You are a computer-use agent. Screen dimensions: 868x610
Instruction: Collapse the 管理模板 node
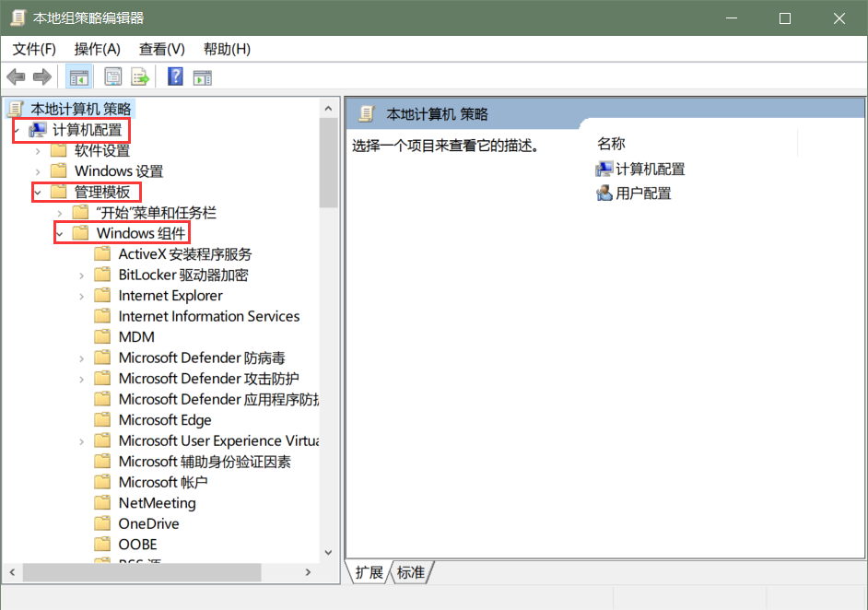click(38, 193)
